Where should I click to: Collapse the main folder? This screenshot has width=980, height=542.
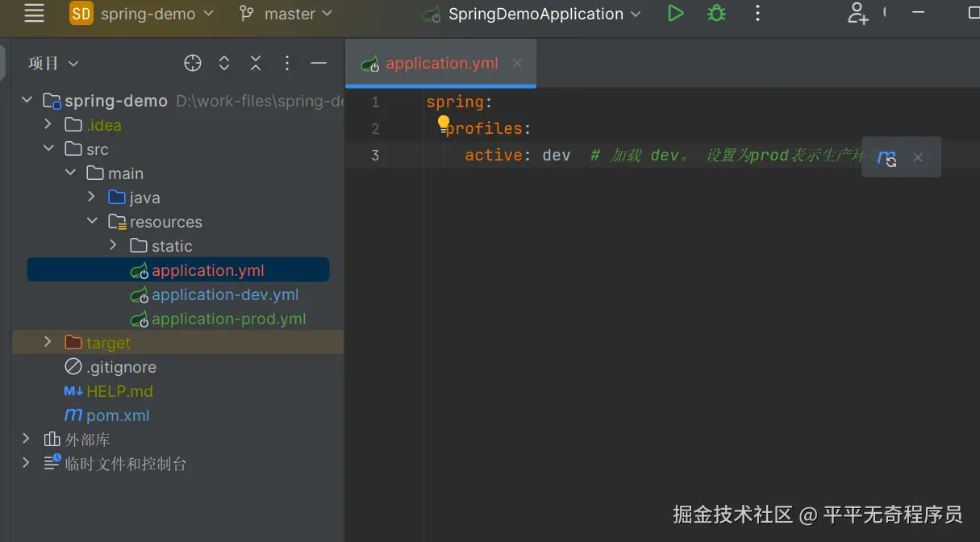pyautogui.click(x=70, y=173)
